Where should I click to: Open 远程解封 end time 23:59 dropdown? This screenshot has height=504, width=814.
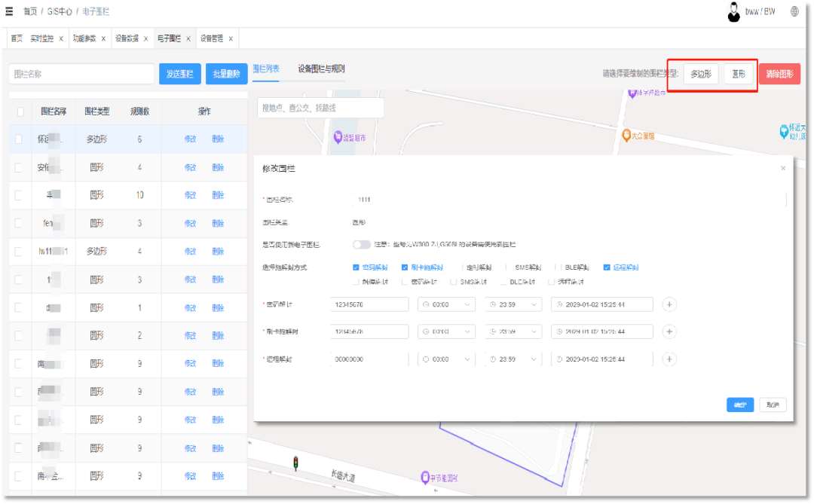pos(513,359)
